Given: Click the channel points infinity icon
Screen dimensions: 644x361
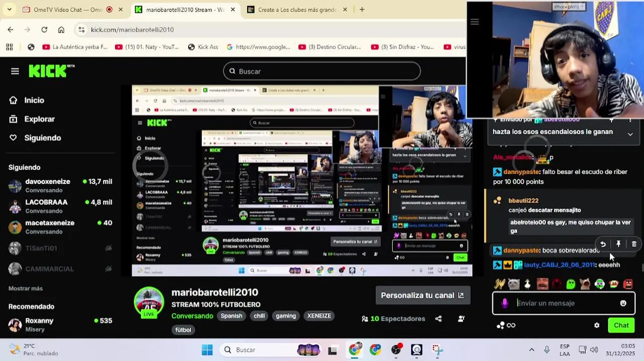Looking at the screenshot, I should pos(506,325).
